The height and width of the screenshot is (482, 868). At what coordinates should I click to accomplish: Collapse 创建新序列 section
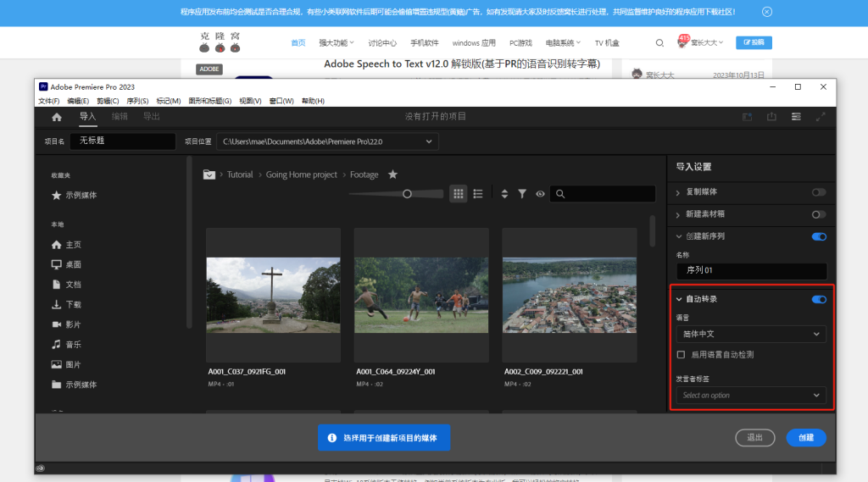click(679, 236)
